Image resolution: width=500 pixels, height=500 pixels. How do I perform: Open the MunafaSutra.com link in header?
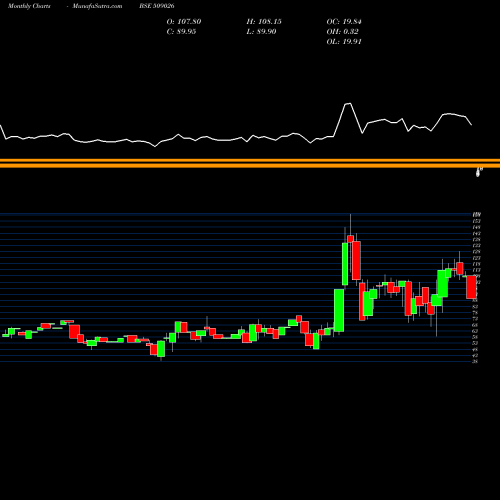pos(97,6)
